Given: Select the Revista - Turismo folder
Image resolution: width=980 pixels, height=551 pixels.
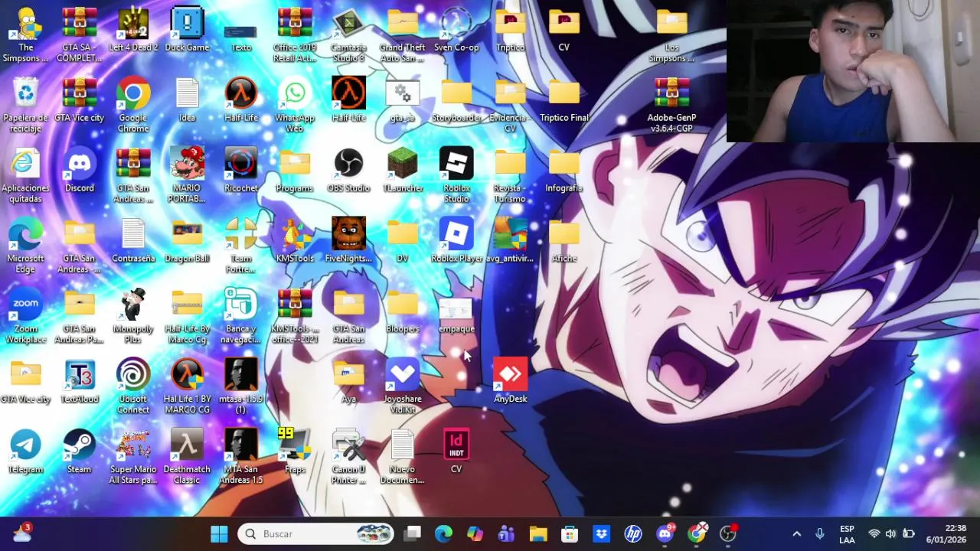Looking at the screenshot, I should pos(511,176).
